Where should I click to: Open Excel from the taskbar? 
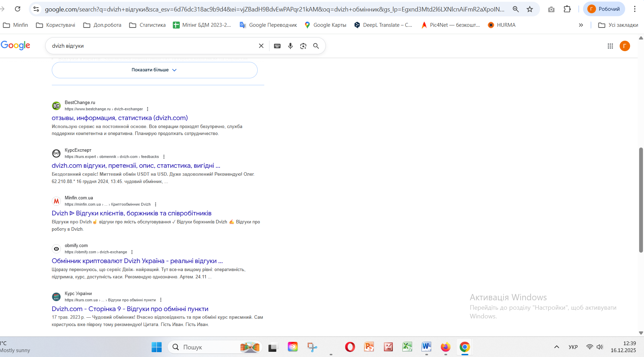pyautogui.click(x=407, y=347)
